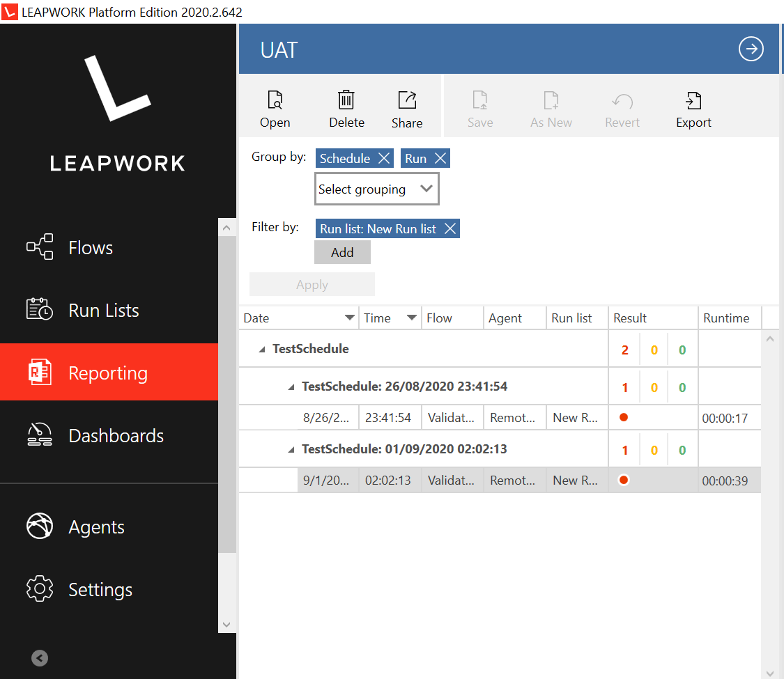Viewport: 784px width, 679px height.
Task: Click the Add filter button
Action: 342,252
